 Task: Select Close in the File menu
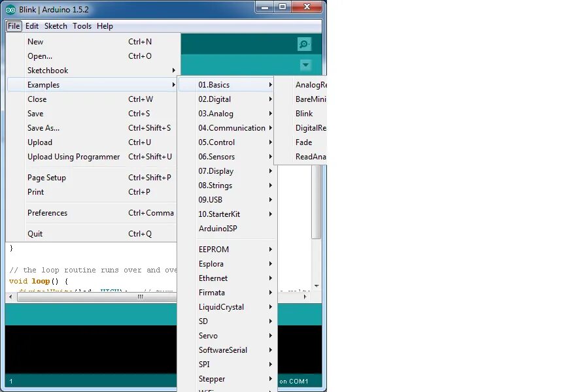pyautogui.click(x=92, y=99)
